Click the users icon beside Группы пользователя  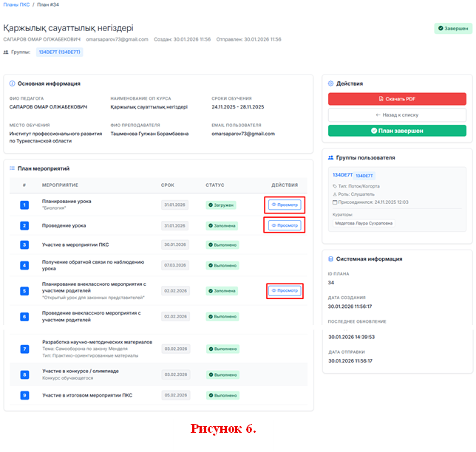[x=330, y=157]
